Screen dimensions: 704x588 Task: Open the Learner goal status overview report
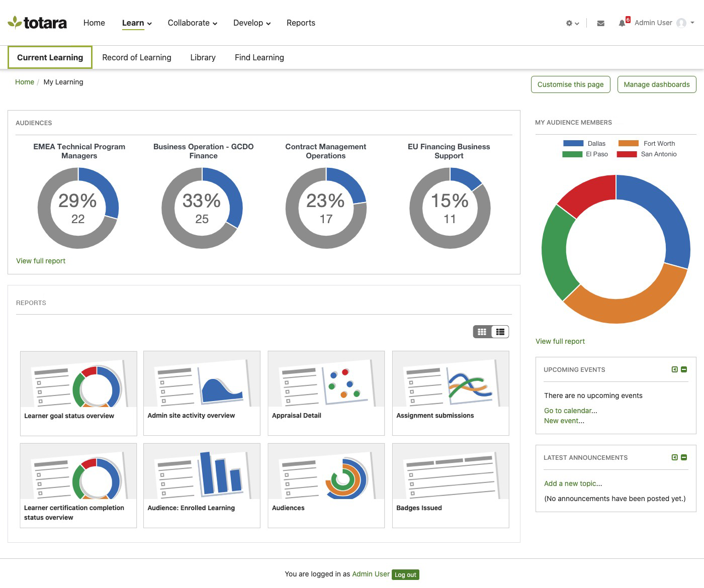click(x=78, y=392)
